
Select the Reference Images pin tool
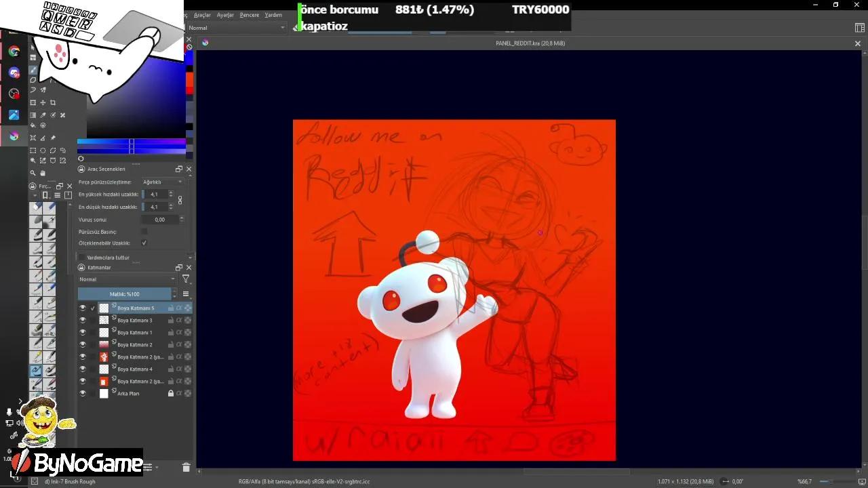(x=53, y=138)
